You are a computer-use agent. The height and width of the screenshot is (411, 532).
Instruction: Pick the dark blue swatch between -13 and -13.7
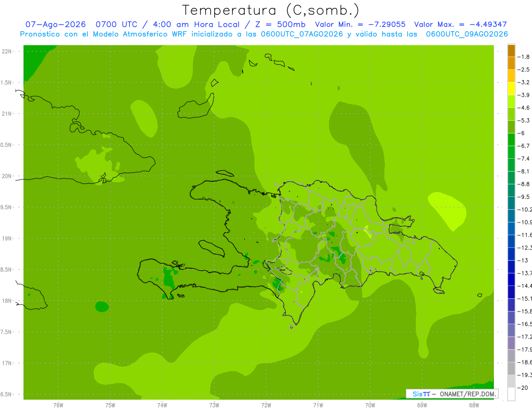pos(511,266)
